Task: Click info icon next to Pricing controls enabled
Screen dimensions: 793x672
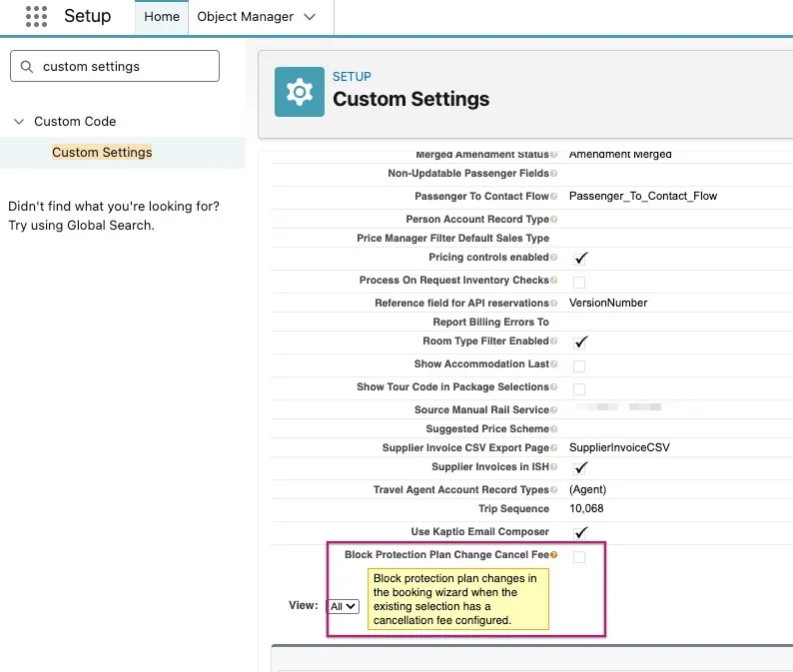Action: click(x=553, y=259)
